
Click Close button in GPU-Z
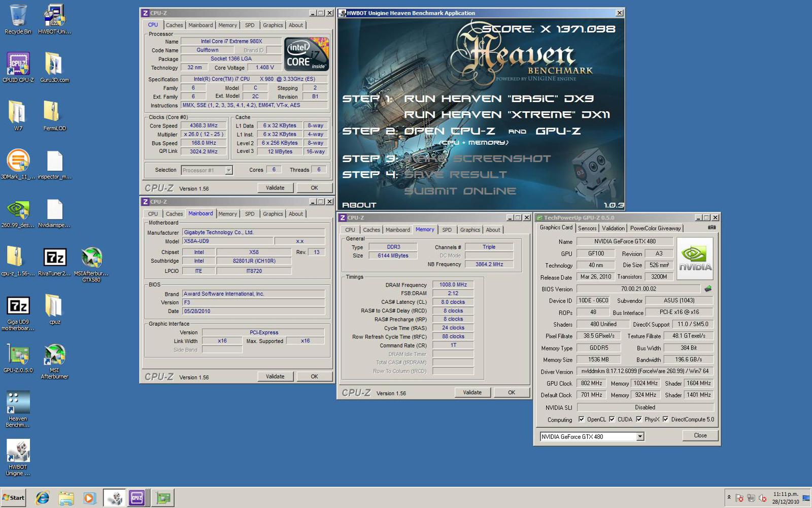[700, 435]
